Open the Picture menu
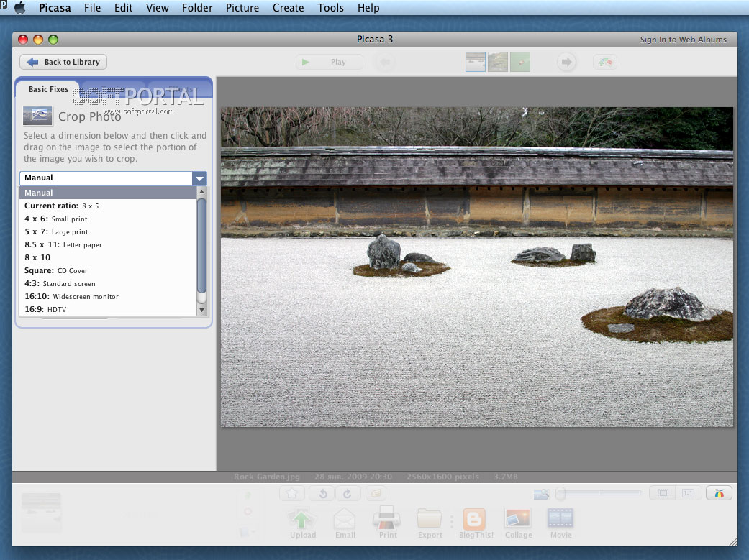 coord(242,8)
